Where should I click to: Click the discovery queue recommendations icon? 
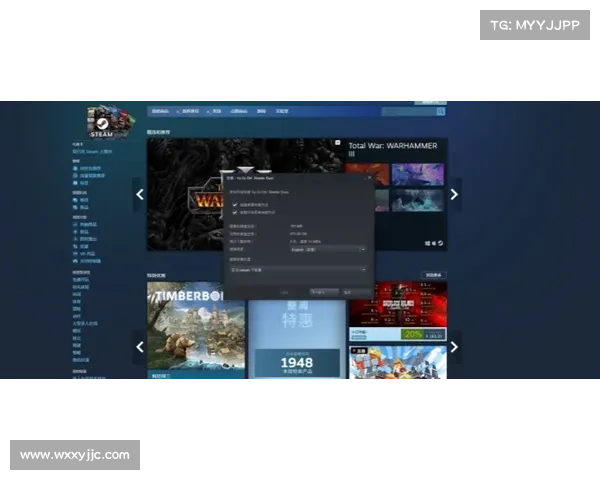[x=75, y=200]
